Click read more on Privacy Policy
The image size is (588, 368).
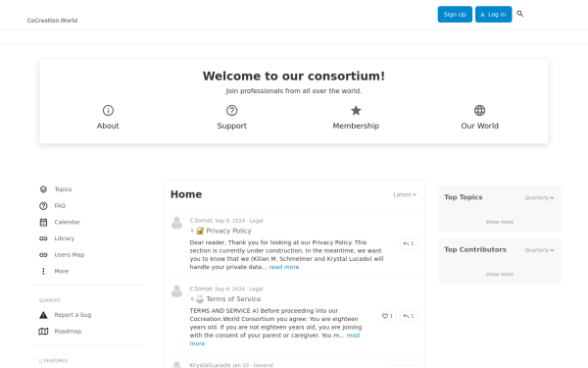284,267
